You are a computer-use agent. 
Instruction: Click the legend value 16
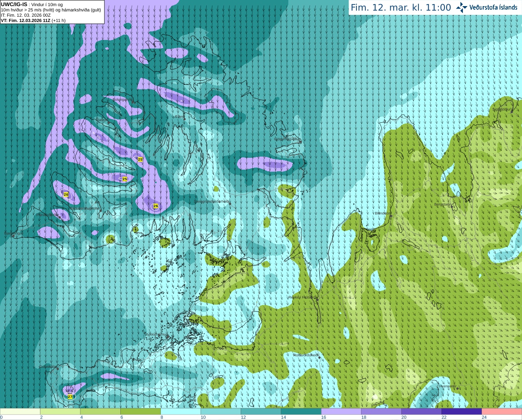coord(323,417)
